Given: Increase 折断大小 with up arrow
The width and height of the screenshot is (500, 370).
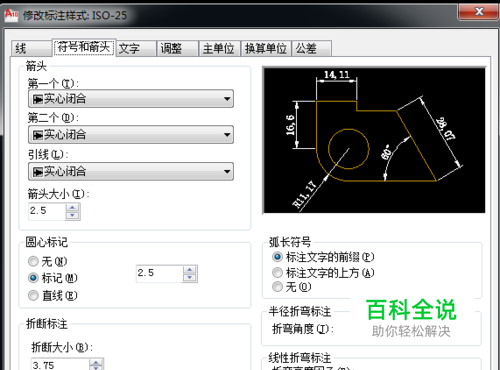Looking at the screenshot, I should click(96, 363).
